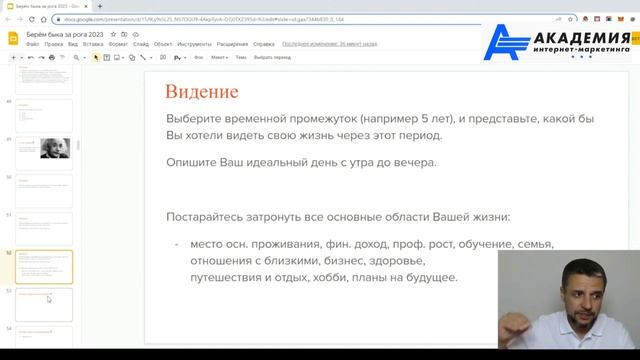
Task: Activate the paint format tool
Action: [x=62, y=58]
